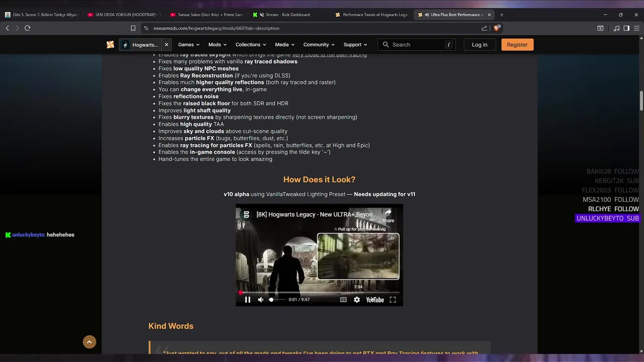Open the 'very close to full path tracing' link
The image size is (644, 362).
[x=330, y=55]
